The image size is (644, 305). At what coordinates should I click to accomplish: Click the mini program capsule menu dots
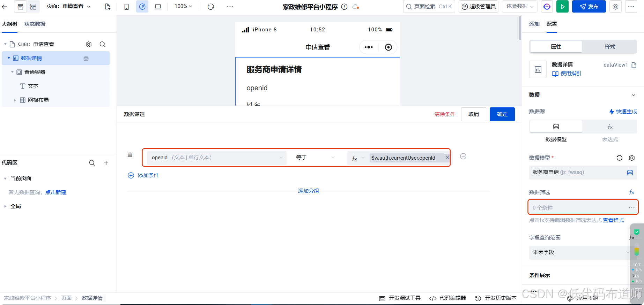tap(369, 47)
